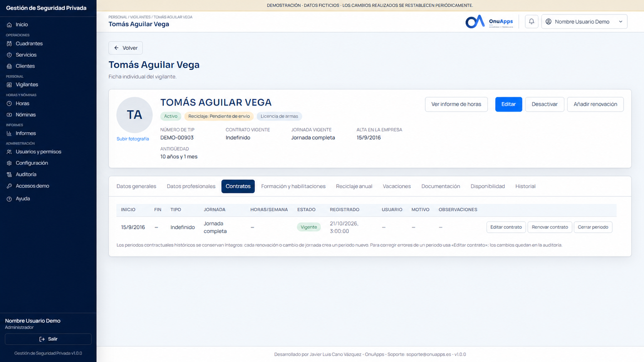Click the Clientes building icon
The image size is (644, 362).
tap(9, 66)
